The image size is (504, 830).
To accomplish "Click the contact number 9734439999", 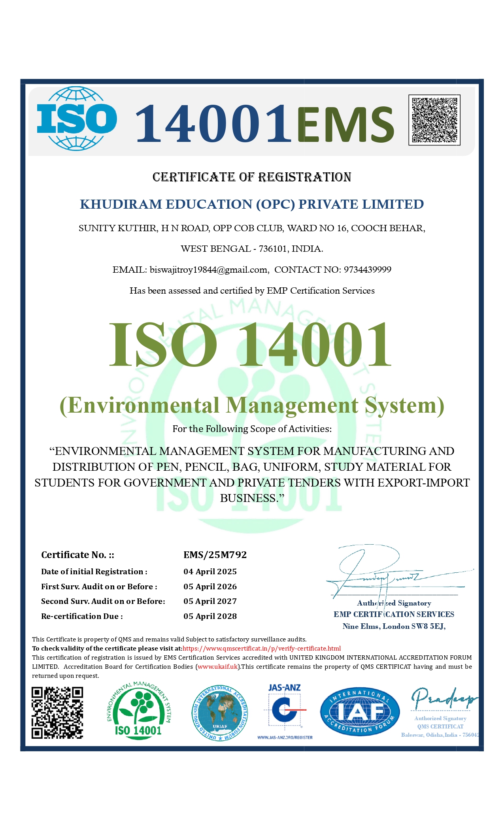I will point(367,270).
